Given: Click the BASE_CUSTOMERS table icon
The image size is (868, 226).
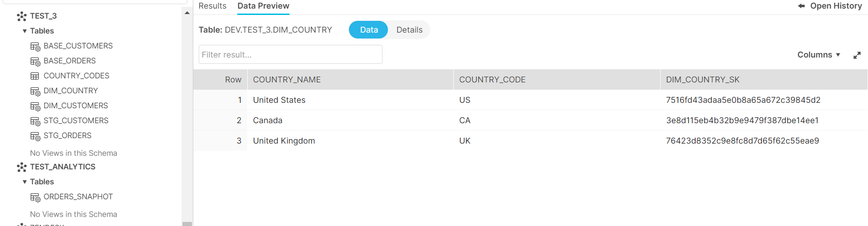Looking at the screenshot, I should [x=35, y=46].
